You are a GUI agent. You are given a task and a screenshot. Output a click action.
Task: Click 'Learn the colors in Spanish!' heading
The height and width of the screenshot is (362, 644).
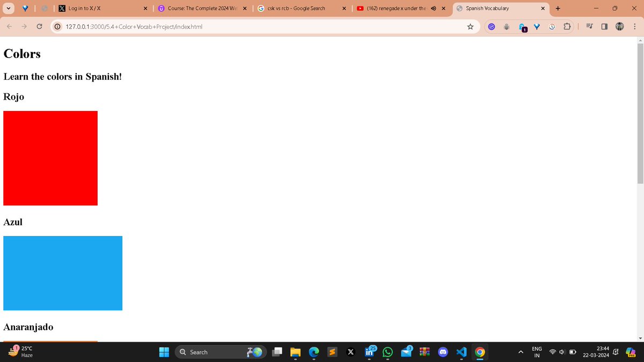[x=63, y=77]
